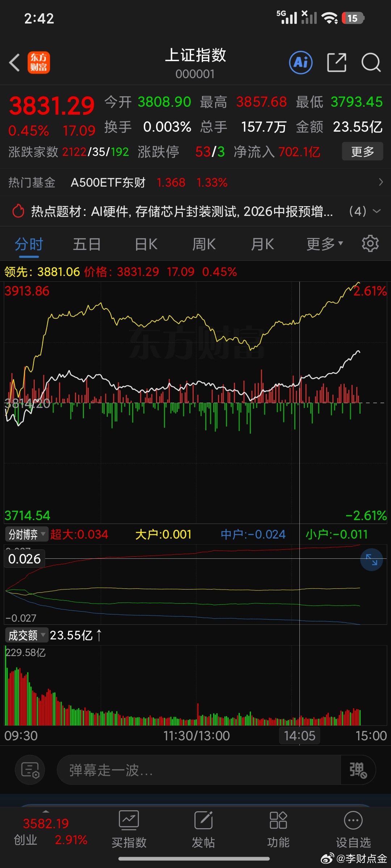The height and width of the screenshot is (868, 391).
Task: Tap the 设自选 ellipsis icon
Action: [353, 820]
